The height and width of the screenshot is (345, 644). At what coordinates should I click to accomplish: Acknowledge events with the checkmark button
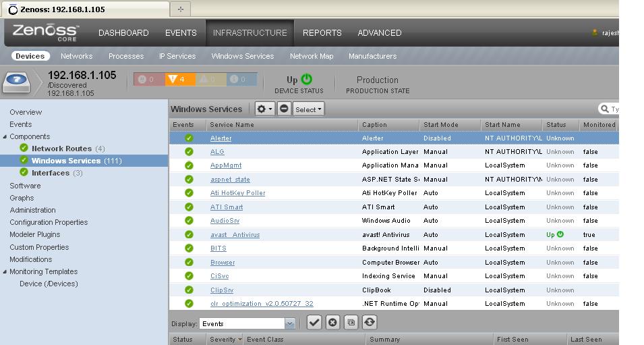pyautogui.click(x=314, y=323)
